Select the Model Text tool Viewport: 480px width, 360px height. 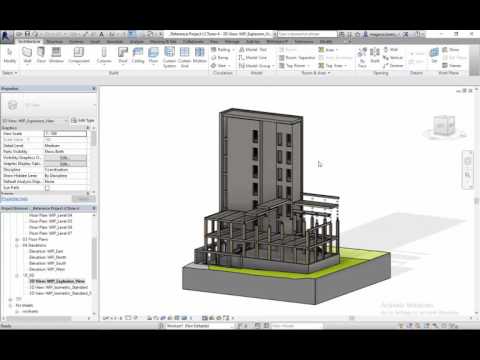(253, 50)
